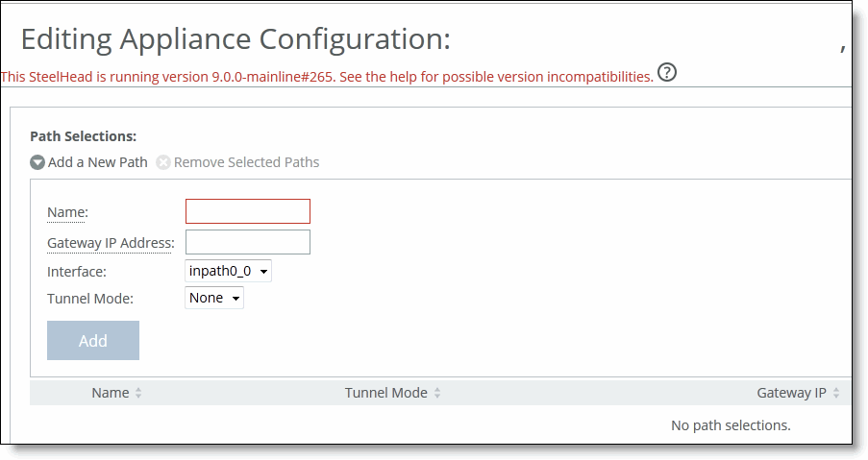The width and height of the screenshot is (868, 460).
Task: Click the Add button
Action: coord(93,341)
